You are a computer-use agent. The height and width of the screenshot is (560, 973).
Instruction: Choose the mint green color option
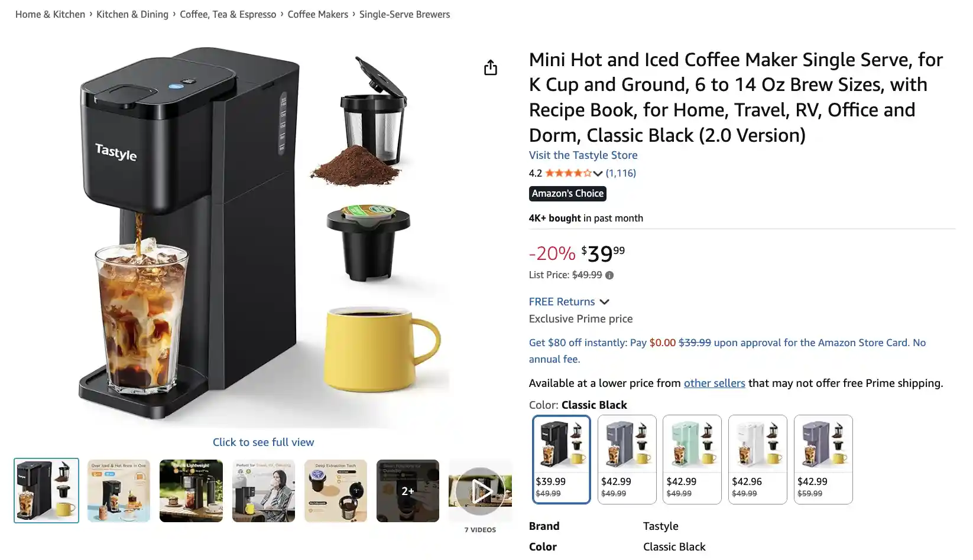(692, 460)
